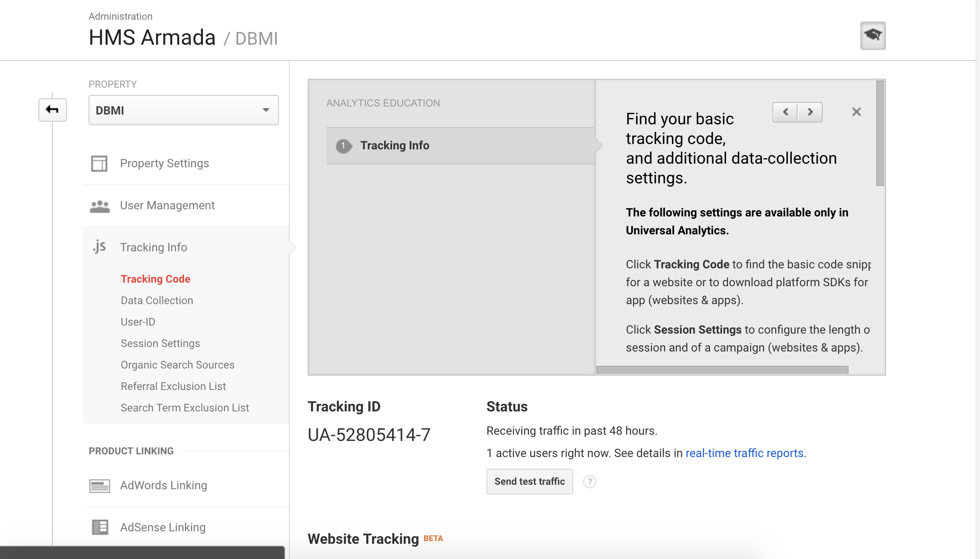Image resolution: width=980 pixels, height=559 pixels.
Task: Open real-time traffic reports link
Action: (744, 453)
